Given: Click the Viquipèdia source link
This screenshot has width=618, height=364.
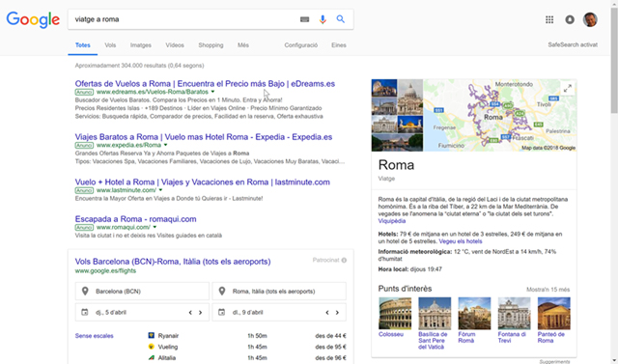Looking at the screenshot, I should [392, 221].
